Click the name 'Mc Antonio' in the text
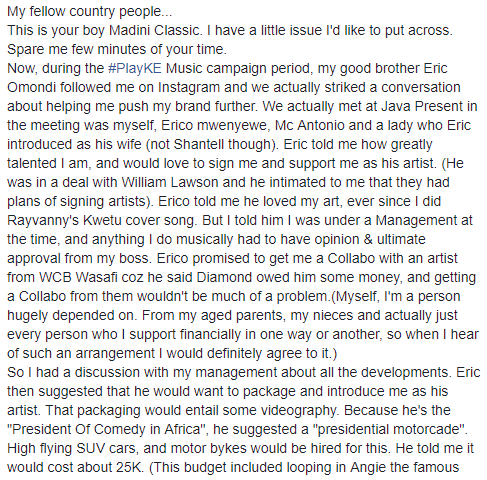This screenshot has width=487, height=480. pos(310,125)
